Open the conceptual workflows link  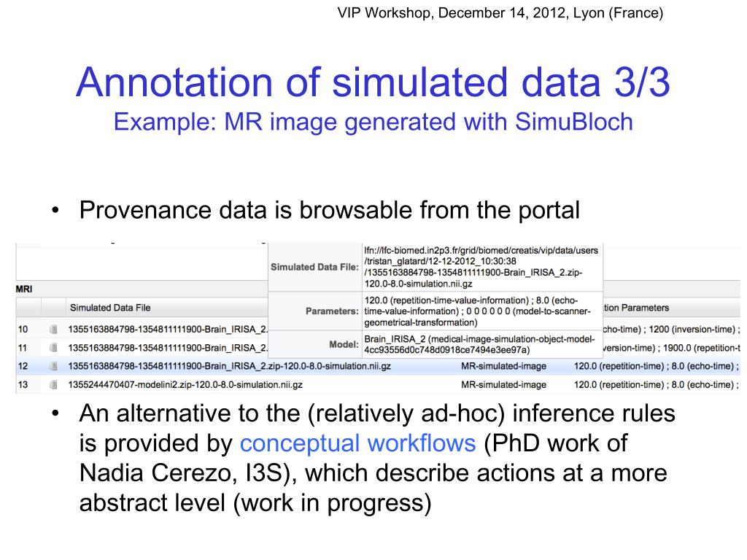357,443
